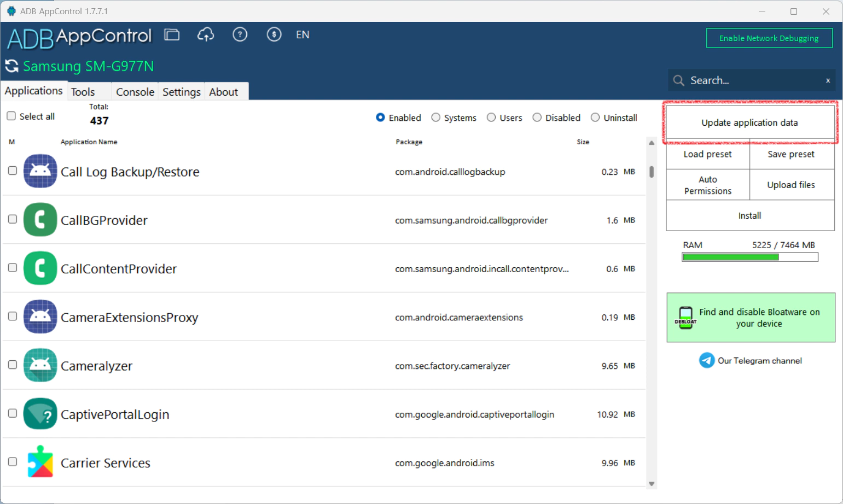Click the scrollbar down arrow
Image resolution: width=843 pixels, height=504 pixels.
(x=652, y=484)
